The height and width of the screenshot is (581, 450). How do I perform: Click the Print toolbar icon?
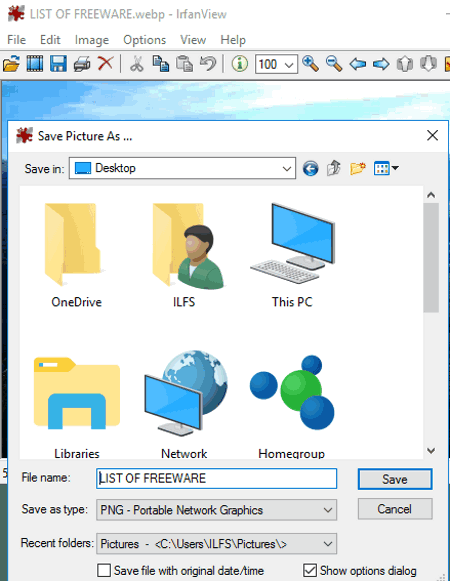[x=82, y=64]
